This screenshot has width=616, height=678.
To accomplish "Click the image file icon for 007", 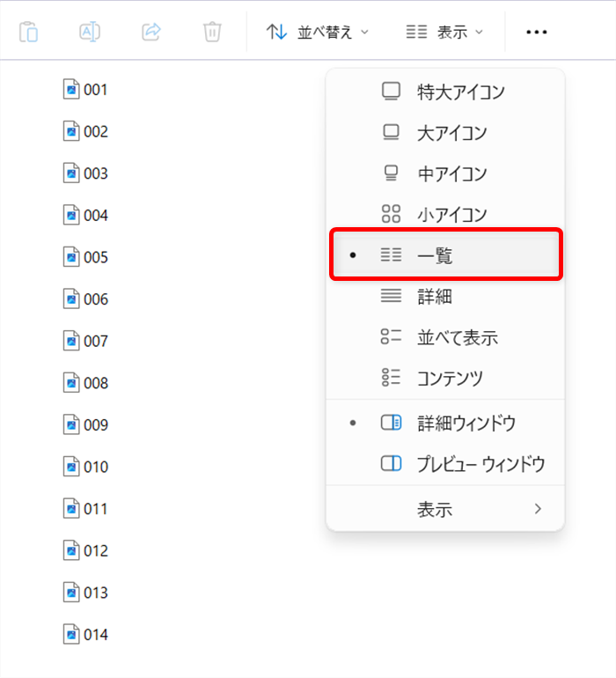I will [71, 341].
